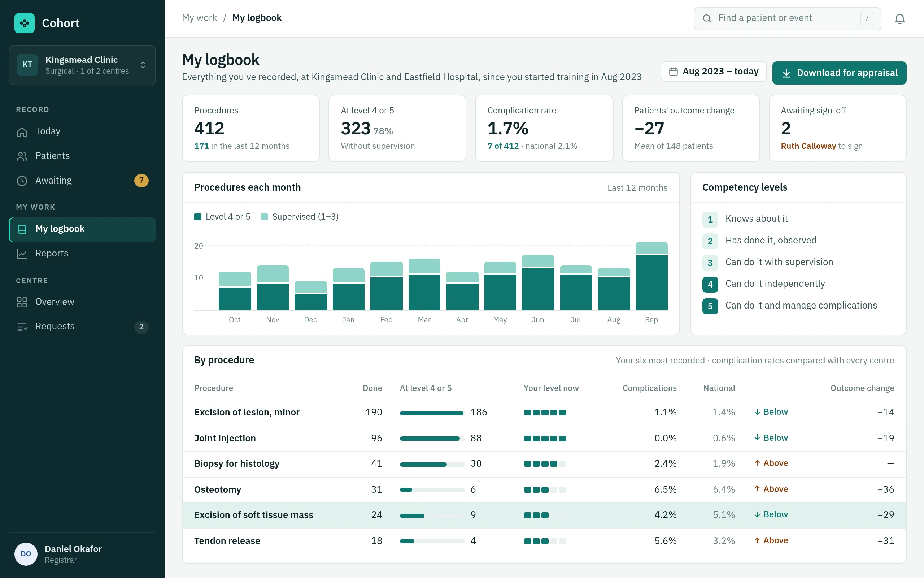Screen dimensions: 924x578
Task: Click the Reports chart icon
Action: coord(22,254)
